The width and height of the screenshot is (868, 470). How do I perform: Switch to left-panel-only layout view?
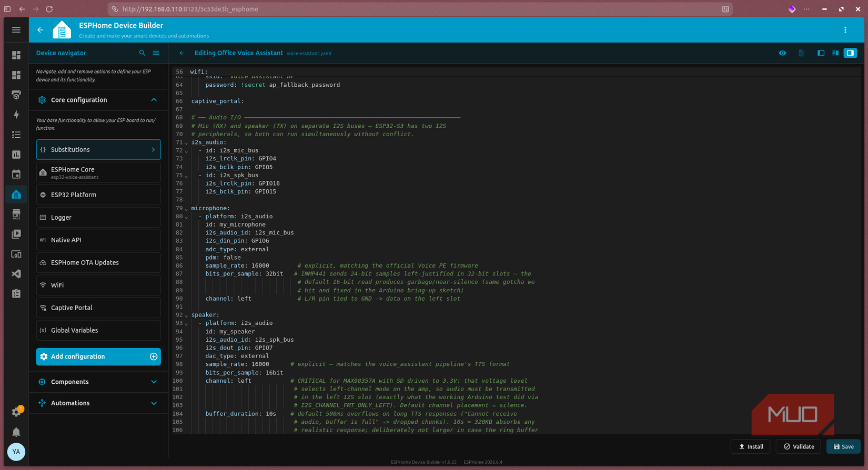821,53
